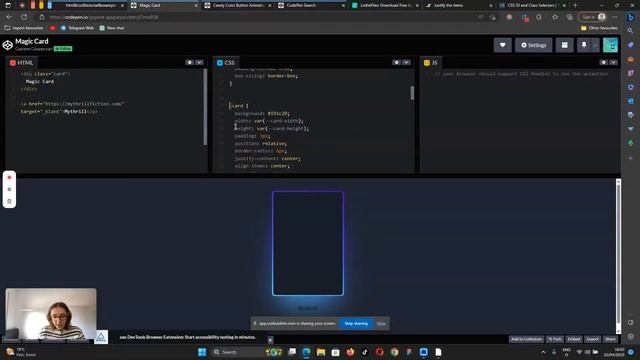Select the HTML editor tab

pos(22,62)
